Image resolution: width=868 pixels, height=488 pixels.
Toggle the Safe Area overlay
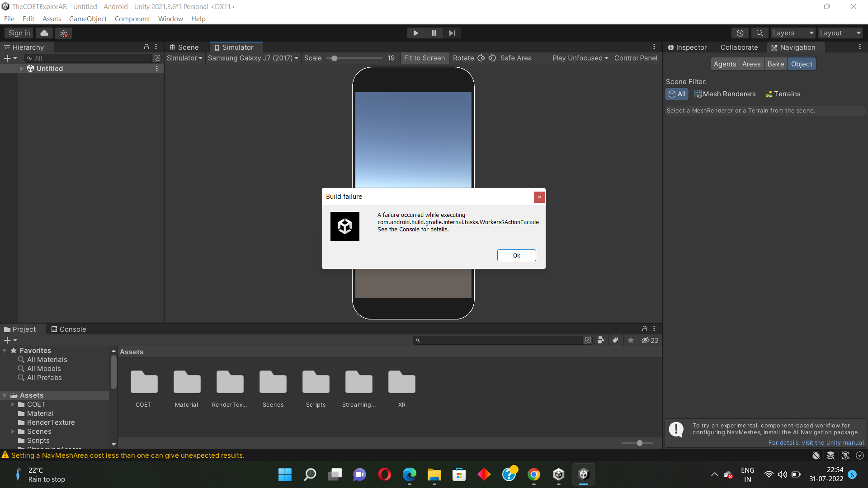(516, 58)
